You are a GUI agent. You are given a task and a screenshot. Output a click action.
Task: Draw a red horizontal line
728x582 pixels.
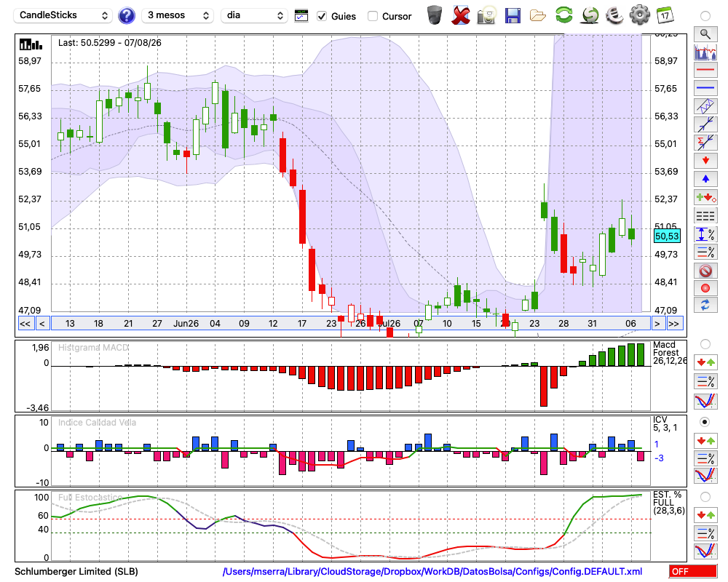(x=705, y=70)
